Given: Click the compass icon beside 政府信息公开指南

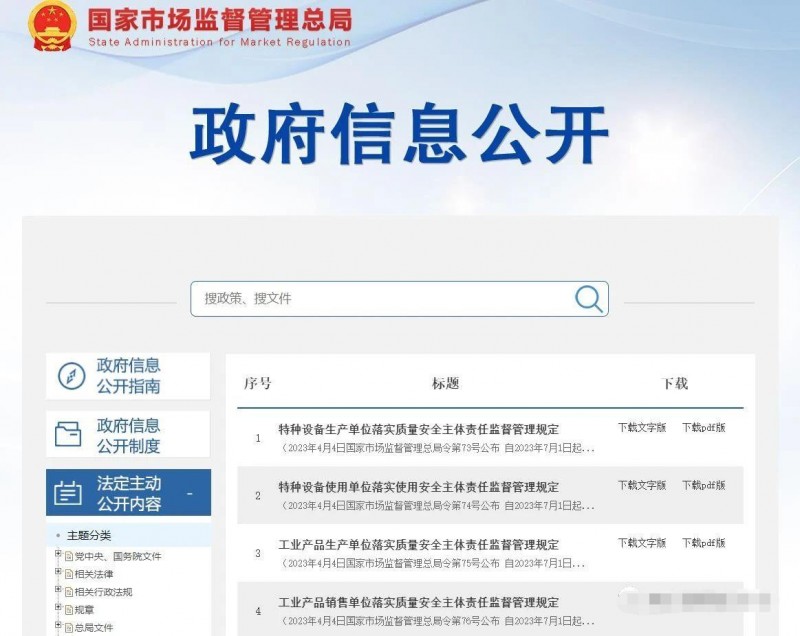Looking at the screenshot, I should (x=71, y=376).
